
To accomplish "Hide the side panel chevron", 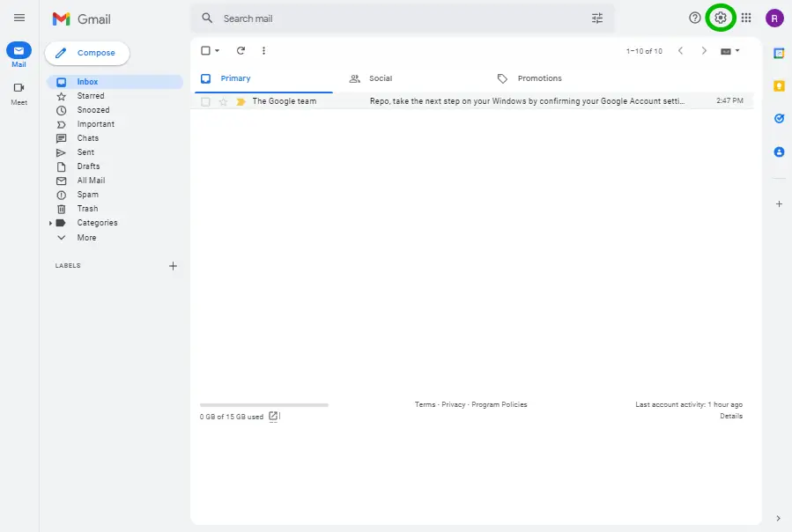I will click(x=779, y=519).
